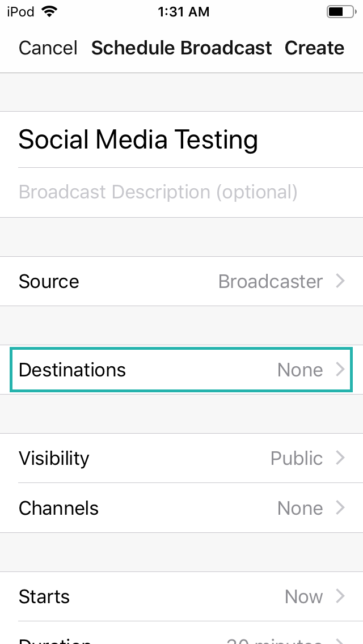The width and height of the screenshot is (363, 644).
Task: Open the Channels setting label
Action: tap(58, 509)
